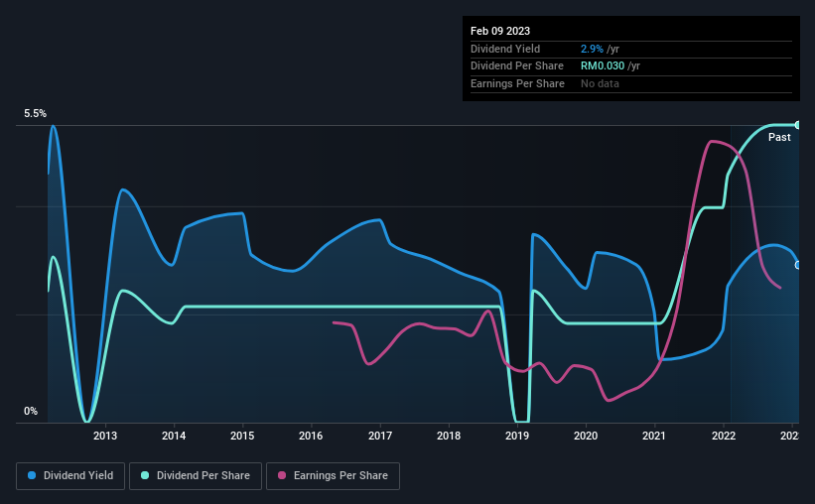Click the teal Dividend Per Share legend dot

tap(145, 475)
